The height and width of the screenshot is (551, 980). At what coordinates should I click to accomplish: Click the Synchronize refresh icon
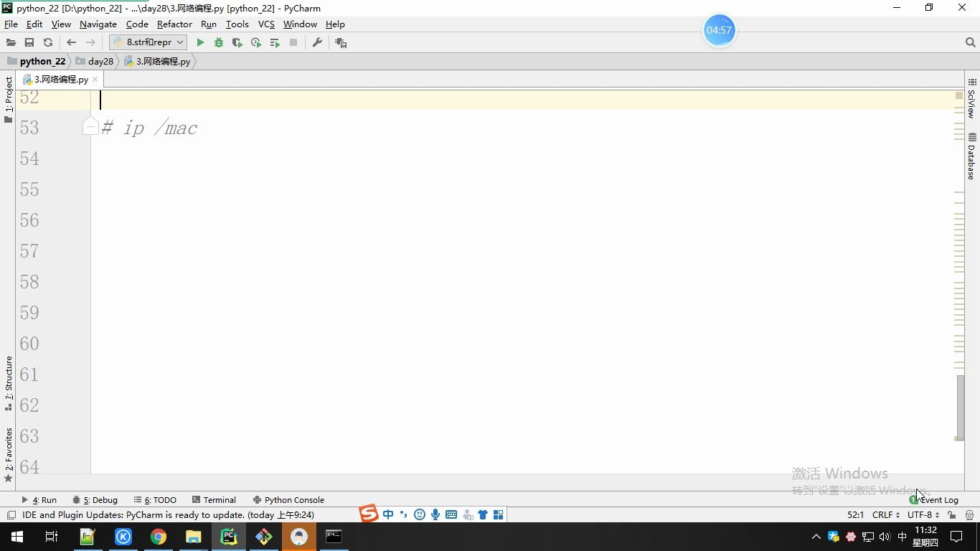coord(48,42)
